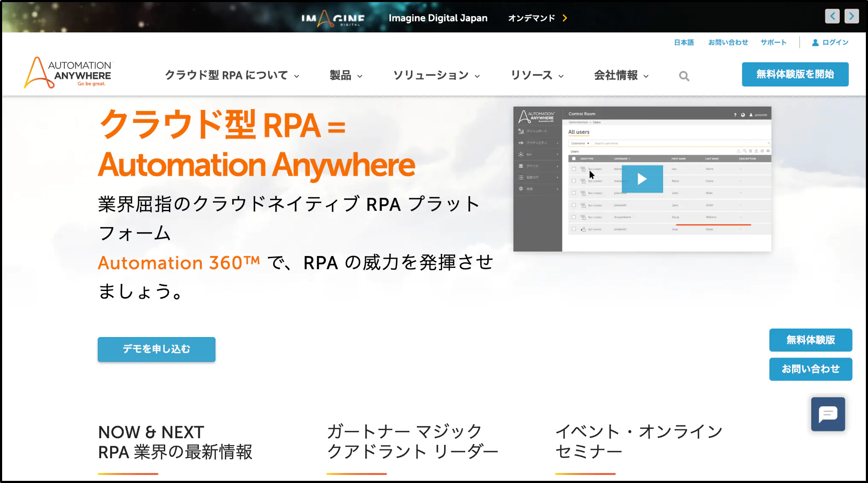This screenshot has width=868, height=483.
Task: Expand the クラウド型 RPA について menu
Action: (232, 76)
